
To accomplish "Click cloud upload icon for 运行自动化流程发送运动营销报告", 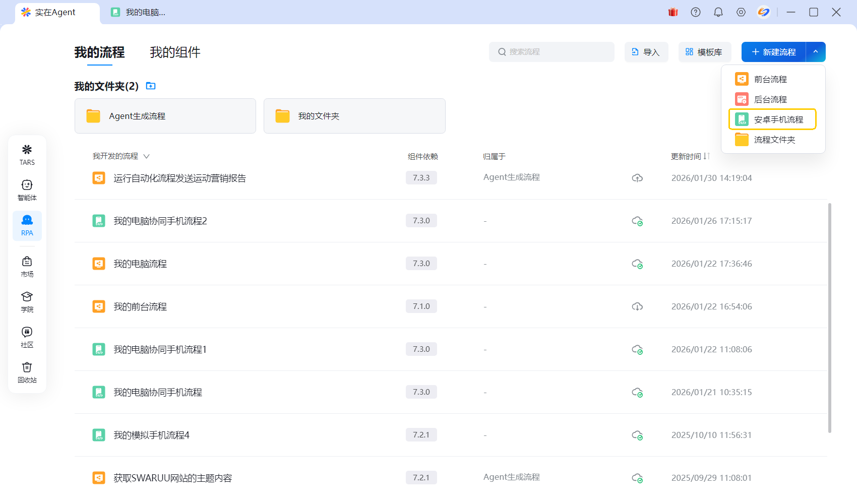I will [637, 178].
